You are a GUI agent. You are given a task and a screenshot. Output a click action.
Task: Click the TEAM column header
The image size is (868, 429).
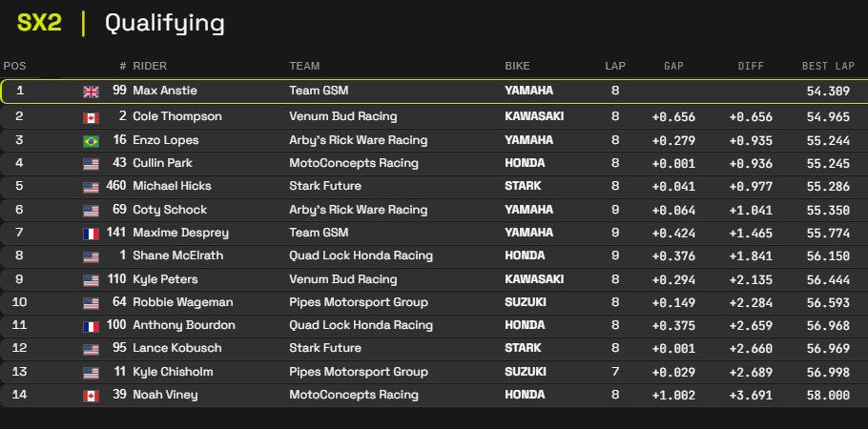[x=304, y=66]
